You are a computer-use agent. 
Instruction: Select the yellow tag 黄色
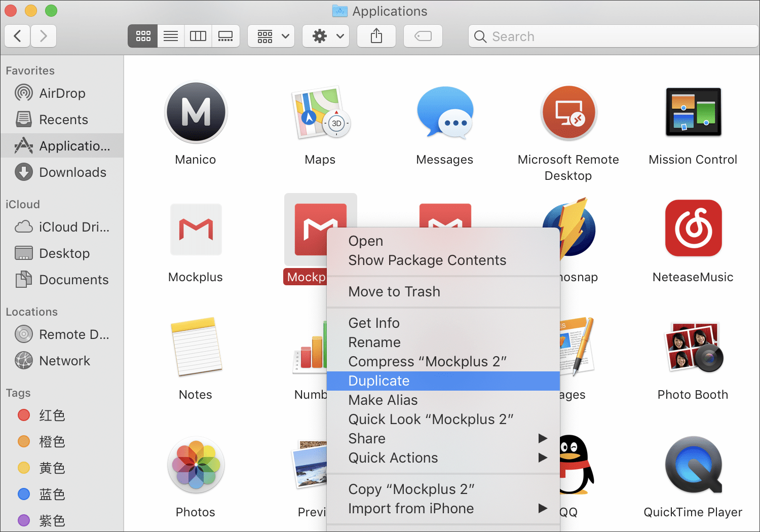[62, 468]
